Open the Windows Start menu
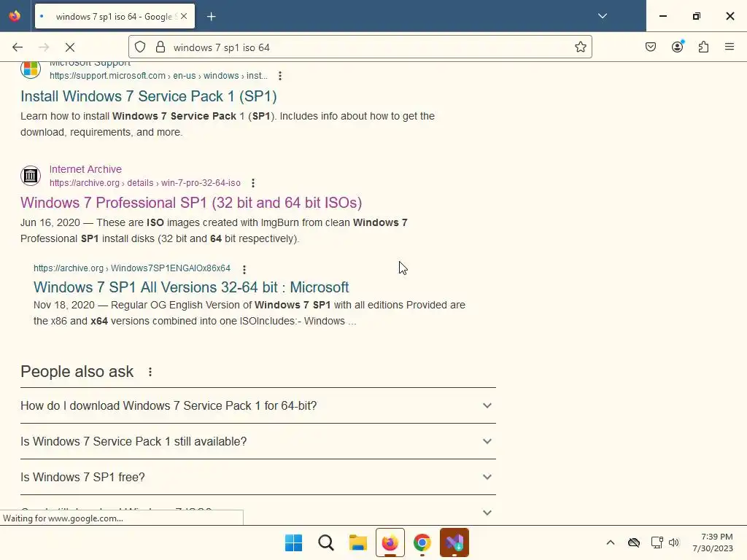 coord(293,542)
